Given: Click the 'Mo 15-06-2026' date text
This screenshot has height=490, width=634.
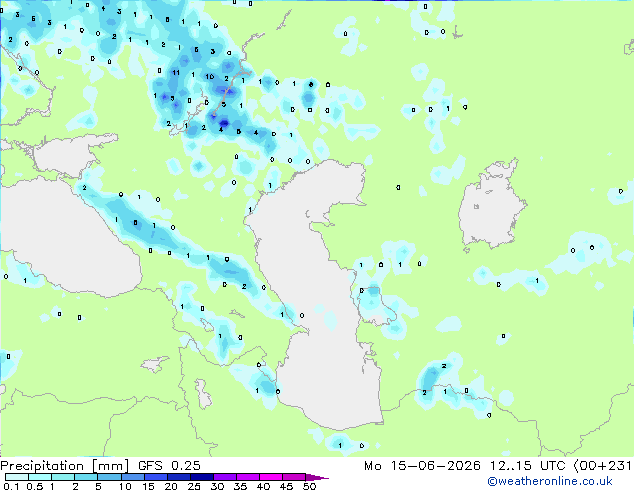Looking at the screenshot, I should coord(422,466).
